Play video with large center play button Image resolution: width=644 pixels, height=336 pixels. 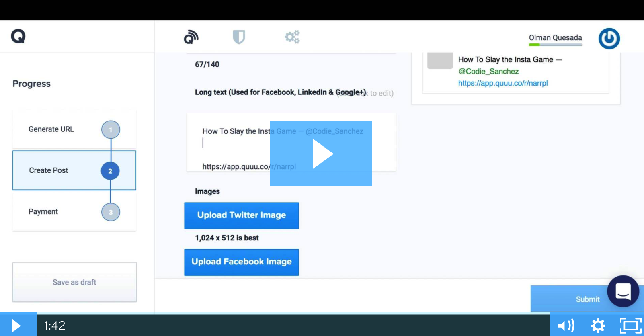321,154
